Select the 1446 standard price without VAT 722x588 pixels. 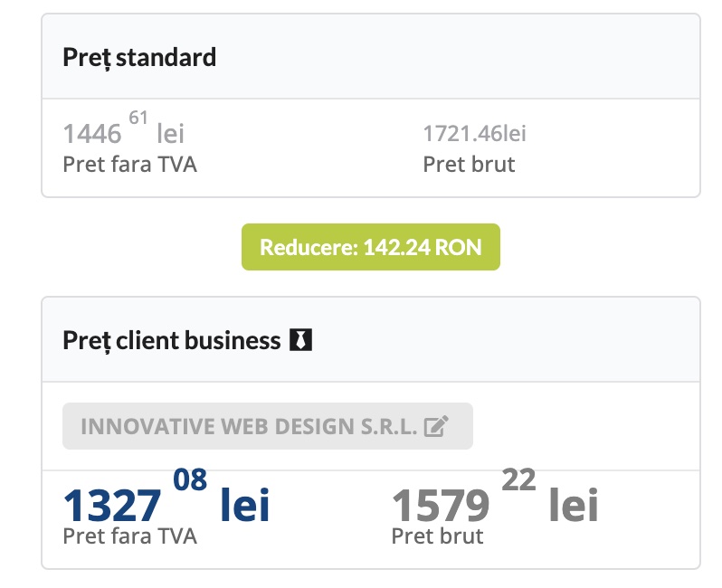coord(92,134)
